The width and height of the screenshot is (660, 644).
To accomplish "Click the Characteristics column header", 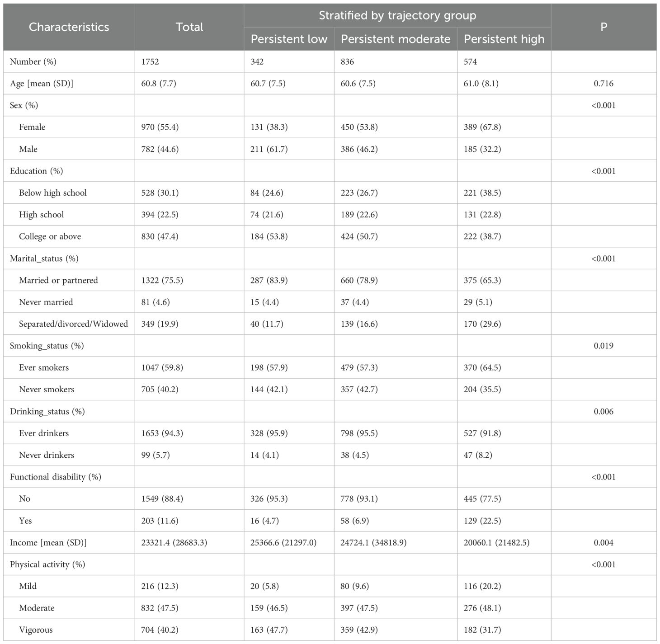I will tap(69, 27).
